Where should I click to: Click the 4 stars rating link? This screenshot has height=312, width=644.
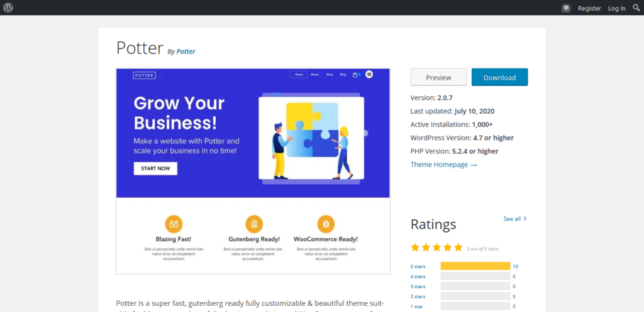[x=418, y=276]
